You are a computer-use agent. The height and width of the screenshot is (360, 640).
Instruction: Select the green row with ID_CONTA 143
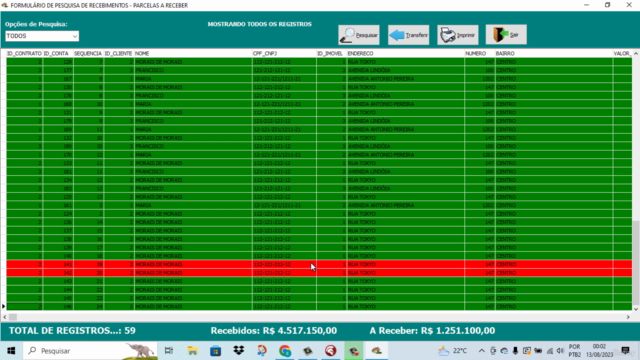pyautogui.click(x=319, y=281)
